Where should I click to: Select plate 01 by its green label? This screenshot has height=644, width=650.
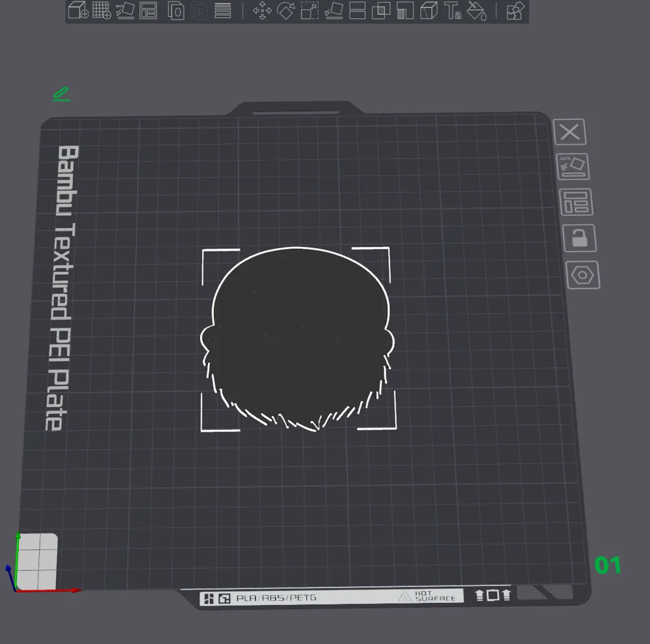point(606,566)
